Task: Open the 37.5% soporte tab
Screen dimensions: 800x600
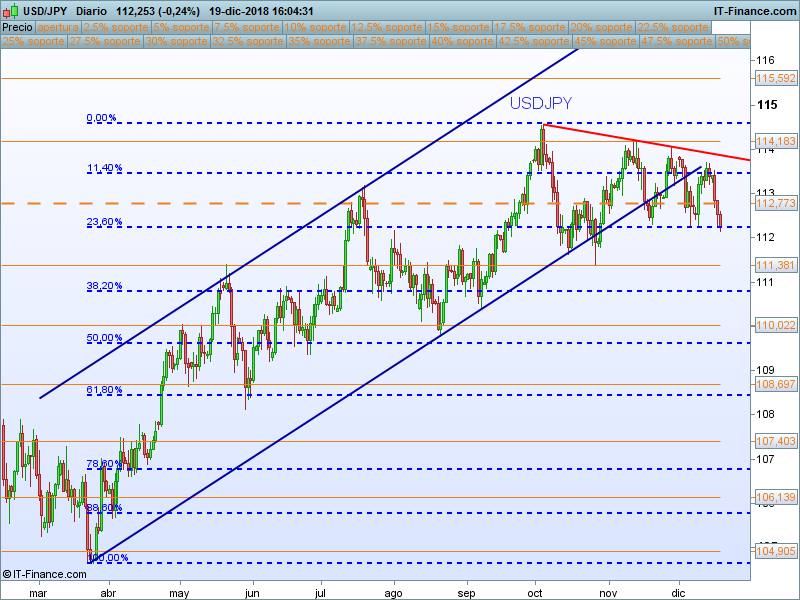Action: (391, 41)
